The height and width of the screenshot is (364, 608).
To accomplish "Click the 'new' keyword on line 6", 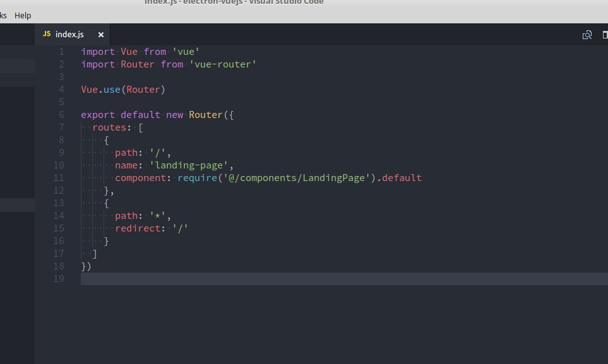I will [x=174, y=115].
